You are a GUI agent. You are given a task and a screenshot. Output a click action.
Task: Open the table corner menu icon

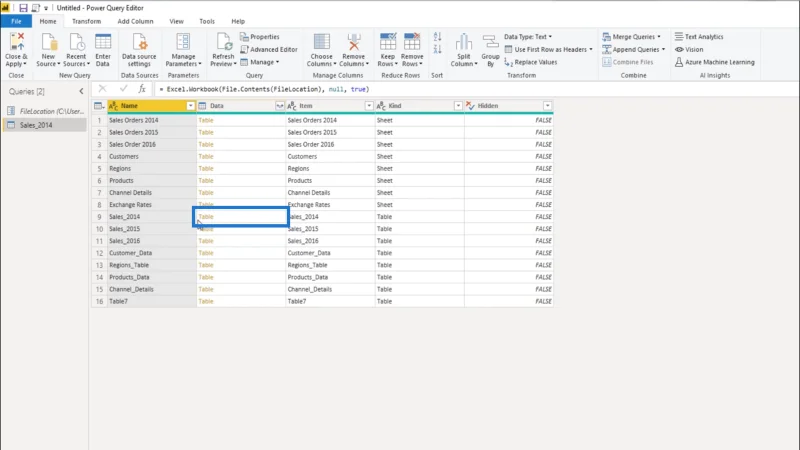click(x=99, y=106)
